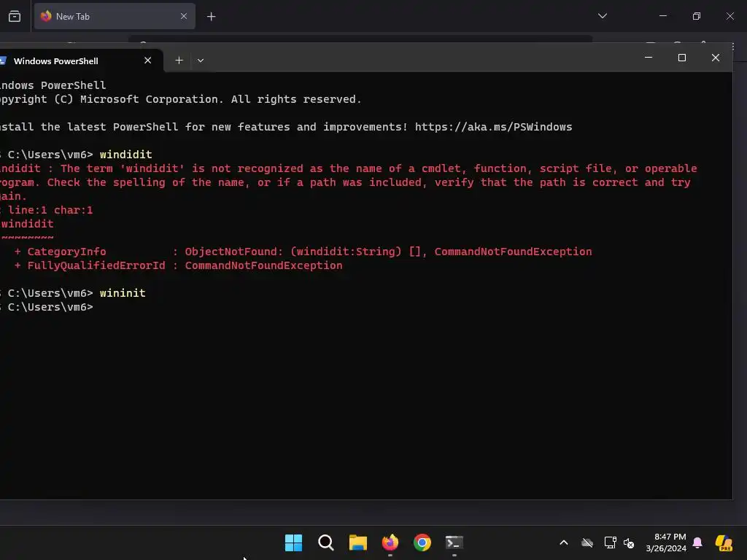This screenshot has height=560, width=747.
Task: Open the notifications bell icon
Action: 697,542
